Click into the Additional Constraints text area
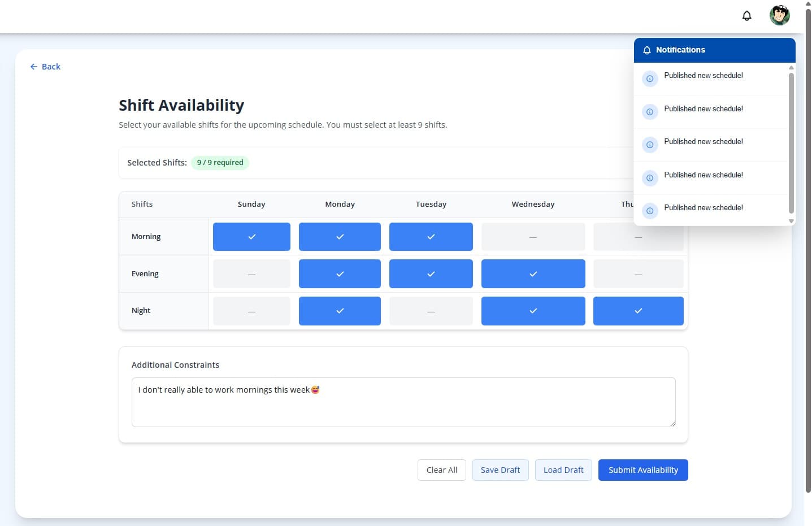 pos(403,402)
